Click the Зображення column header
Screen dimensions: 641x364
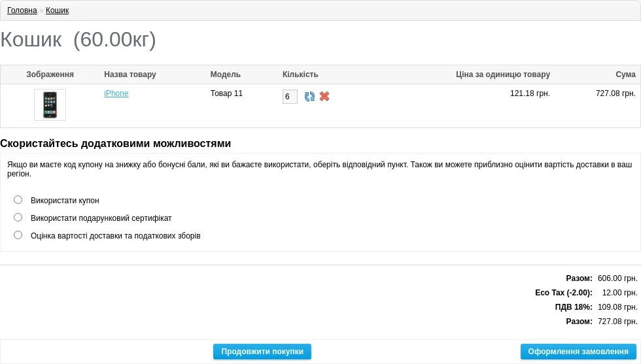pos(50,74)
